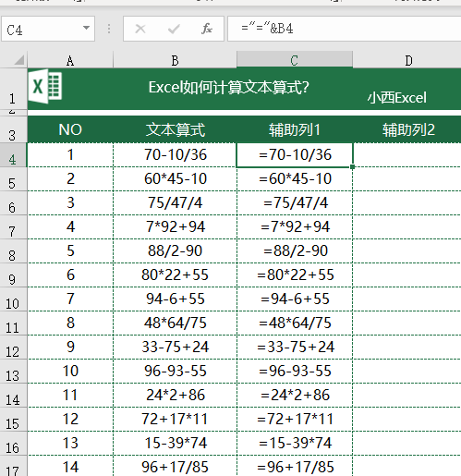The width and height of the screenshot is (461, 476).
Task: Click cell showing =60*45-10
Action: click(x=295, y=179)
